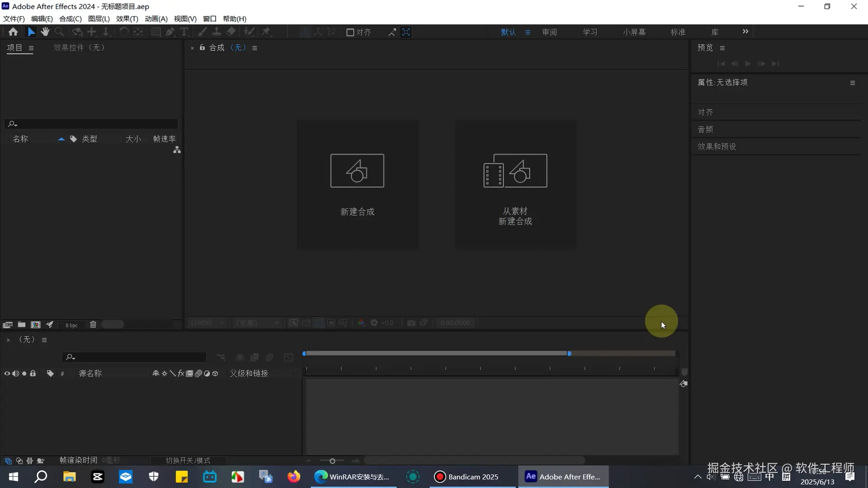Image resolution: width=868 pixels, height=488 pixels.
Task: Select the Clone Stamp tool
Action: click(216, 32)
